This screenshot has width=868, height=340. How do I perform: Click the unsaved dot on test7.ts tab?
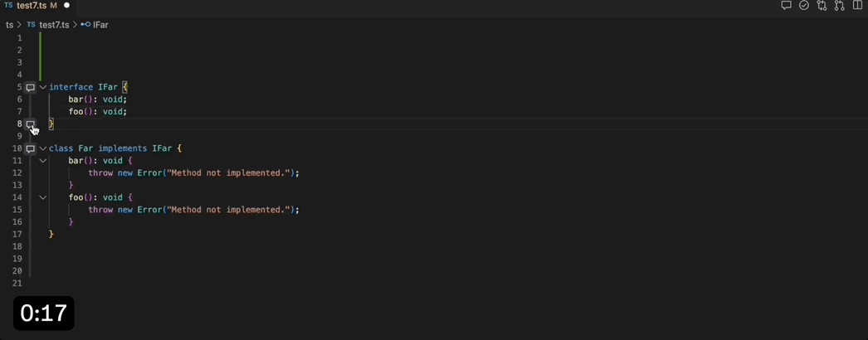(66, 6)
